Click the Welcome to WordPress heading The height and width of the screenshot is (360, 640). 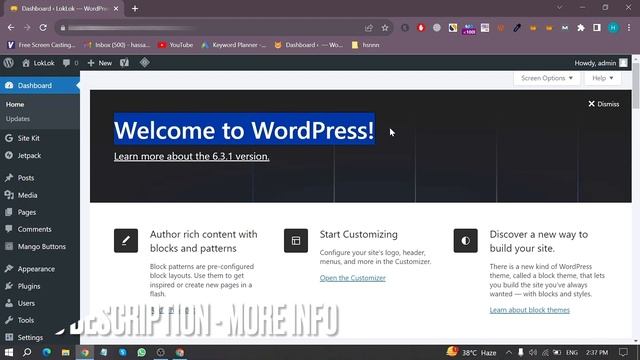[x=244, y=130]
